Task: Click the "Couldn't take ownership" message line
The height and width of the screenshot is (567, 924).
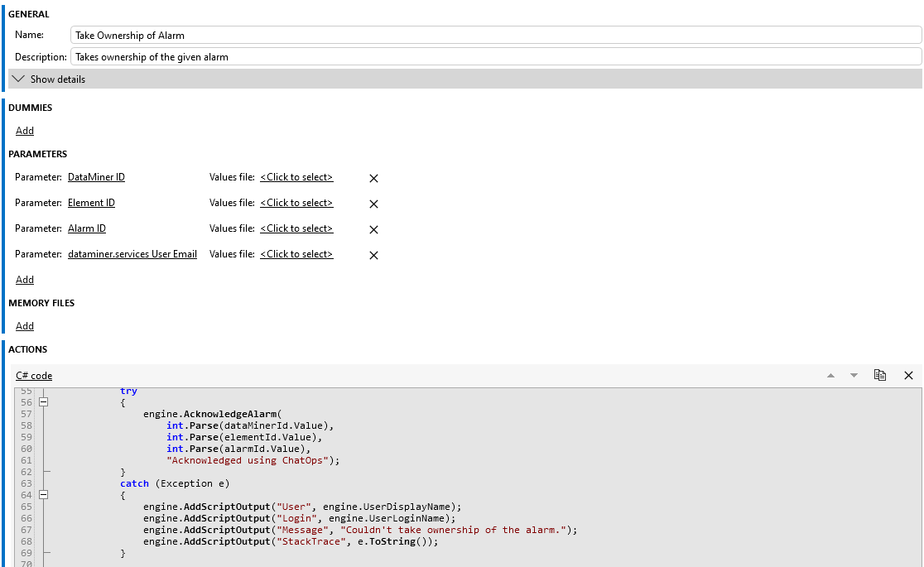Action: pyautogui.click(x=360, y=530)
